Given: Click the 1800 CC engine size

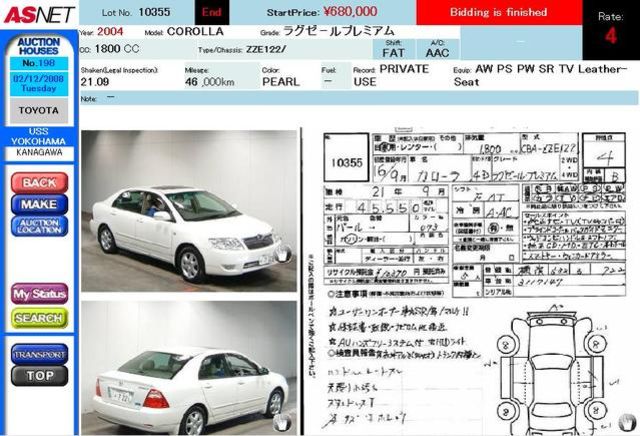Looking at the screenshot, I should coord(117,49).
